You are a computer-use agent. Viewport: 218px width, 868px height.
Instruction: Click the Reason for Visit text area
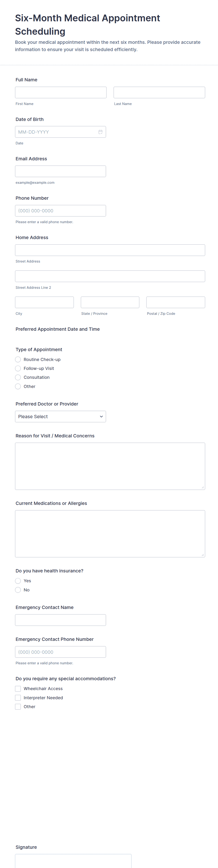pyautogui.click(x=110, y=466)
